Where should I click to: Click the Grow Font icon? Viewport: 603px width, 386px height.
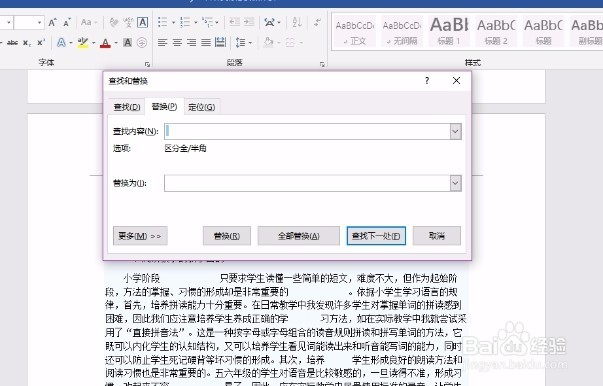(x=52, y=22)
